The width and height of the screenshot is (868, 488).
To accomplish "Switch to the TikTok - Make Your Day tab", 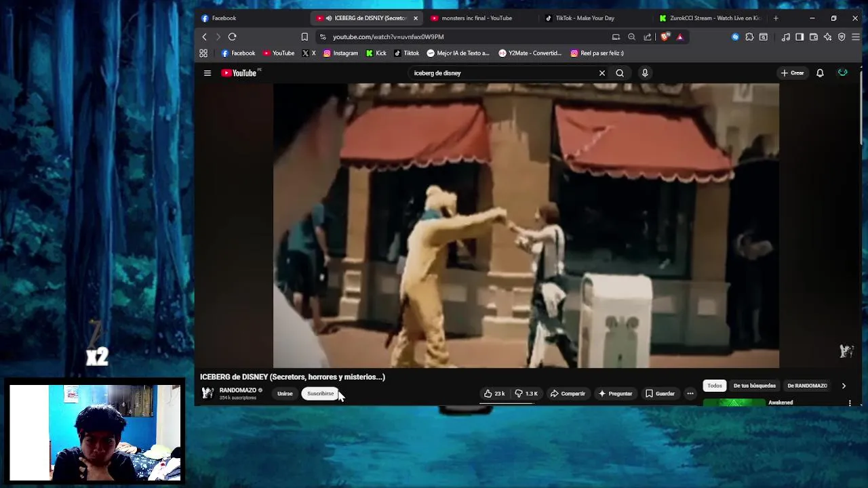I will [x=595, y=18].
